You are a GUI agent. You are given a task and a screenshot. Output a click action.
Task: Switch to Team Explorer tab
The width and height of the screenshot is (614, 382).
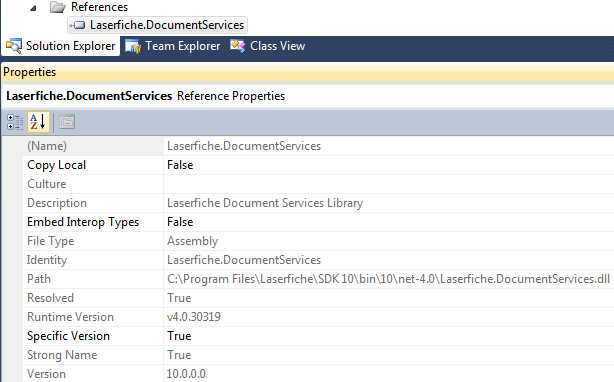point(173,46)
